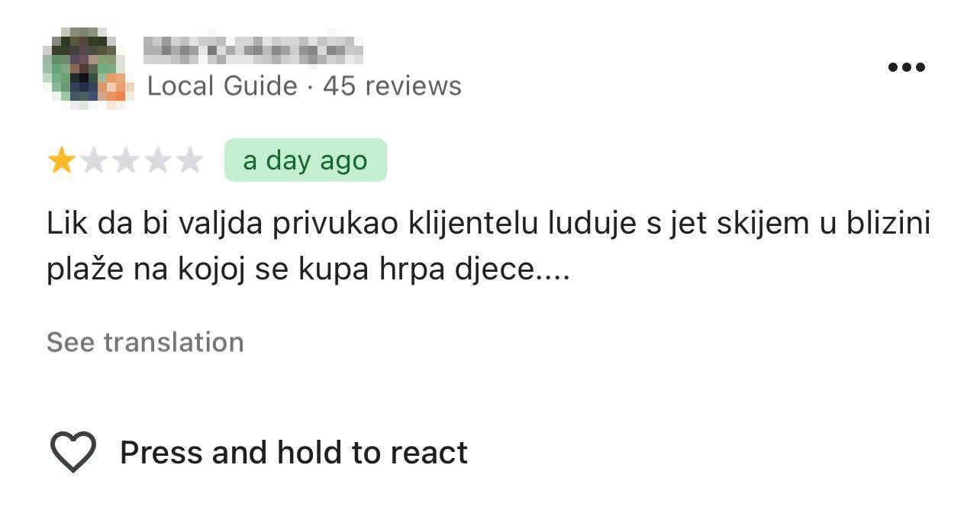Viewport: 980px width, 510px height.
Task: Open the blurred reviewer name
Action: click(x=253, y=50)
